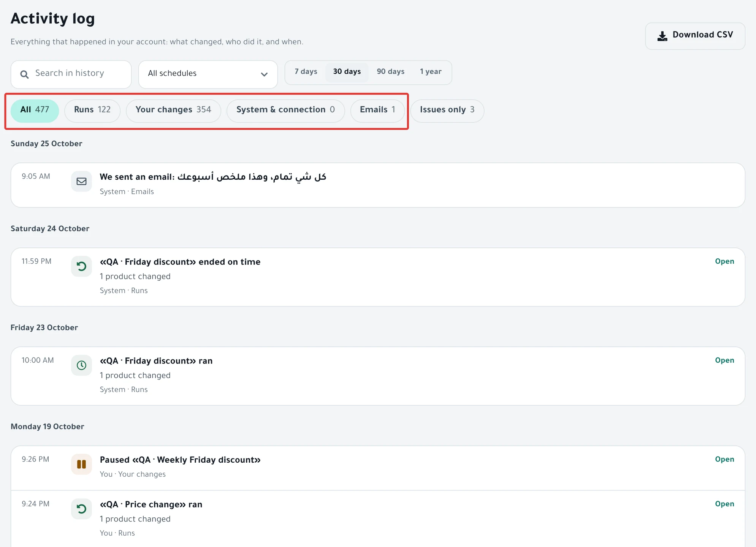The height and width of the screenshot is (547, 756).
Task: Click the envelope icon on email entry
Action: tap(81, 181)
